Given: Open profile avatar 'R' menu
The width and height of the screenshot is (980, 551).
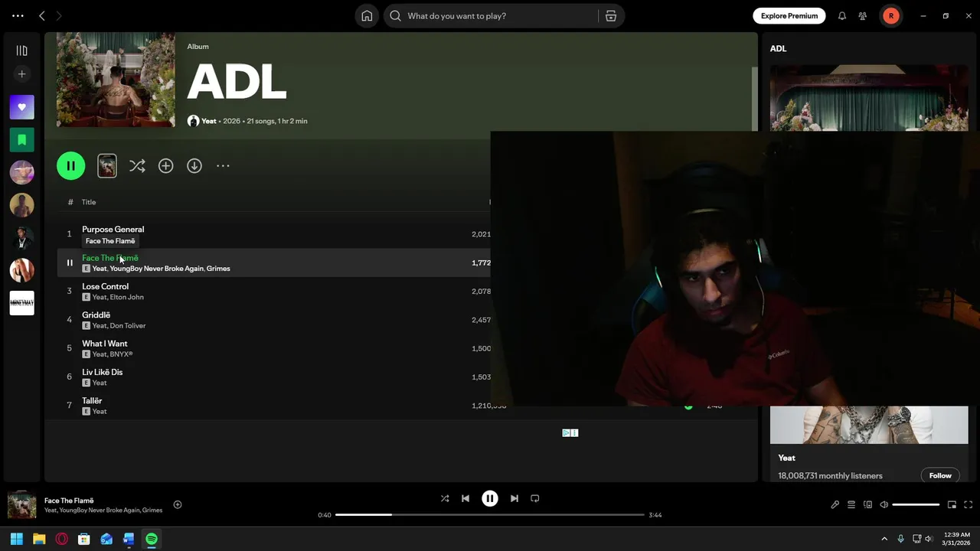Looking at the screenshot, I should 891,16.
